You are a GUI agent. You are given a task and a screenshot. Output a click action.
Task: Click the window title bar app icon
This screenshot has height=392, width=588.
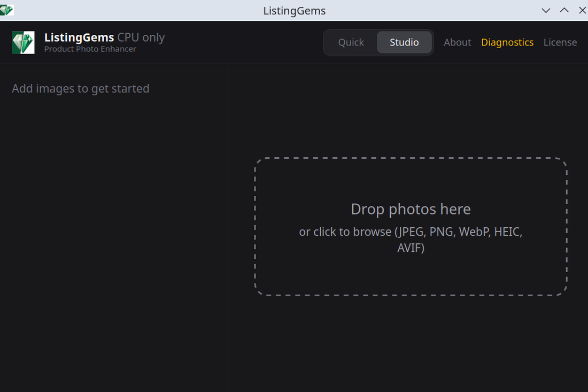[x=7, y=10]
